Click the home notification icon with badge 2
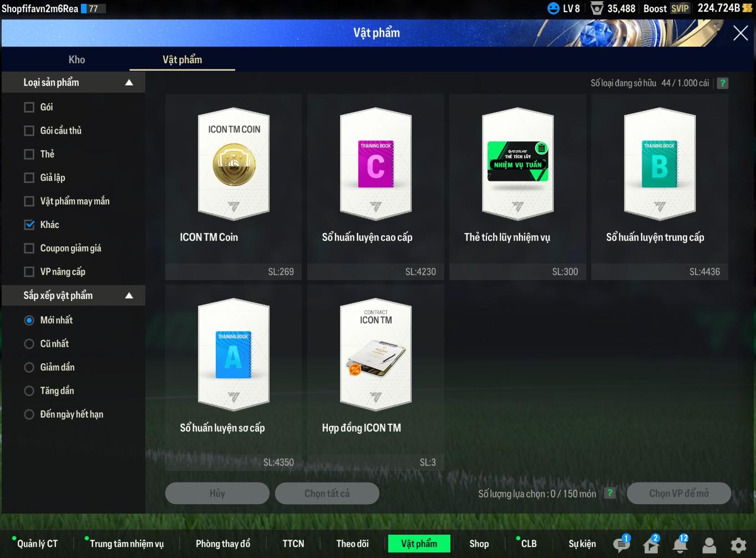The width and height of the screenshot is (756, 558). [x=651, y=545]
